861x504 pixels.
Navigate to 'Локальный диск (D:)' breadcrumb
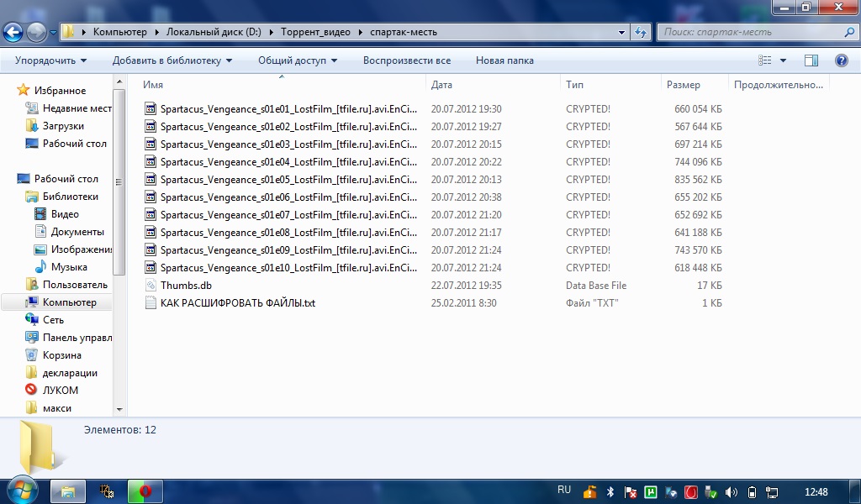coord(214,32)
